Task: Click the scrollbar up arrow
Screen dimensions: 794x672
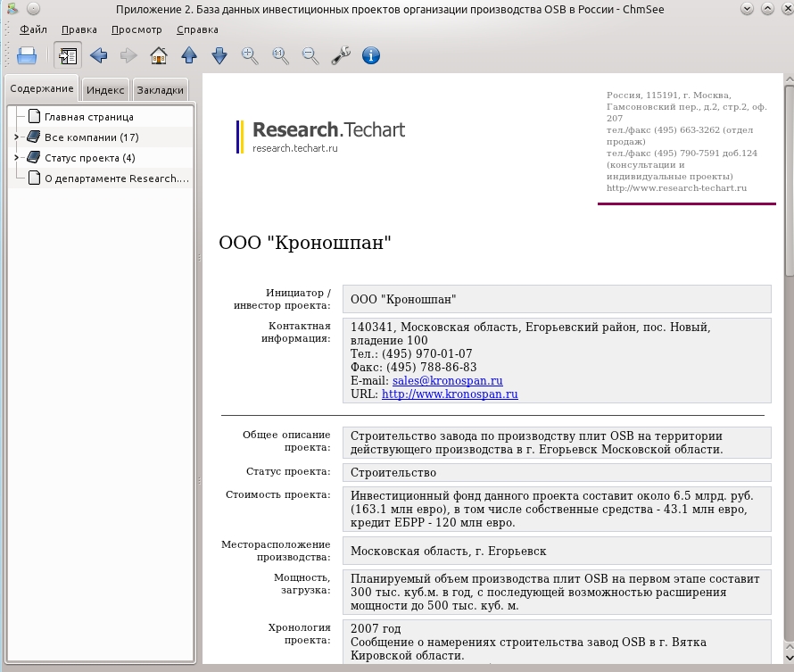Action: coord(789,79)
